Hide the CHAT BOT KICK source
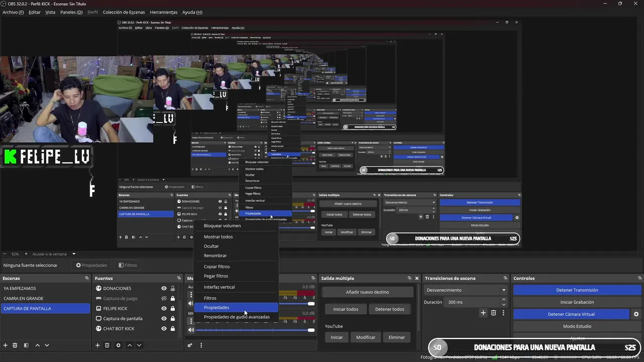Screen dimensions: 644x362 coord(164,328)
